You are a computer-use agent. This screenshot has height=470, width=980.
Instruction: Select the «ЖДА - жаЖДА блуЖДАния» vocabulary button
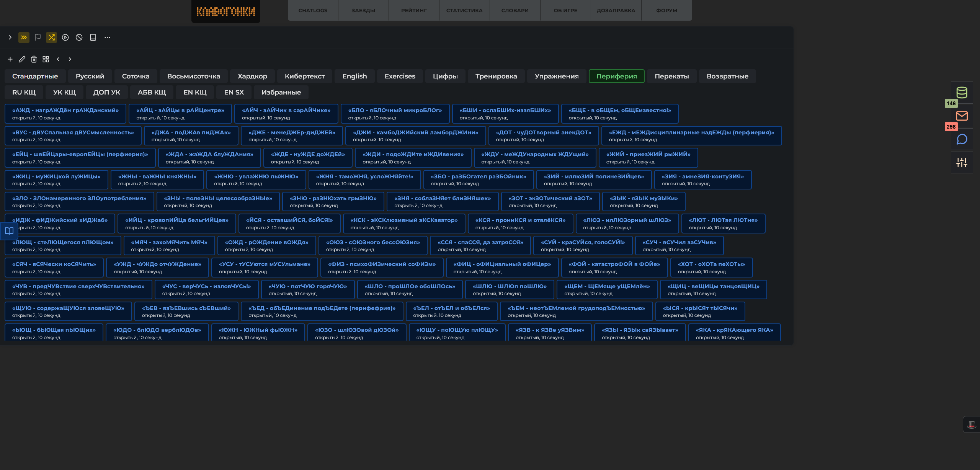point(209,158)
